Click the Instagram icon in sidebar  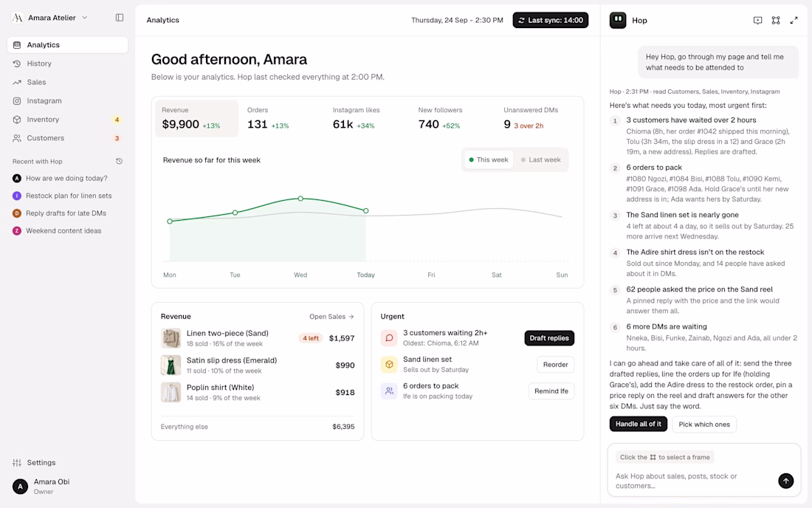17,101
